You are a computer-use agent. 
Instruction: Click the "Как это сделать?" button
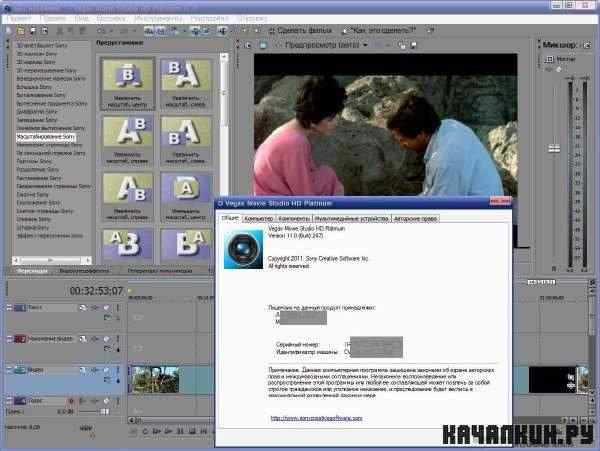click(x=378, y=30)
